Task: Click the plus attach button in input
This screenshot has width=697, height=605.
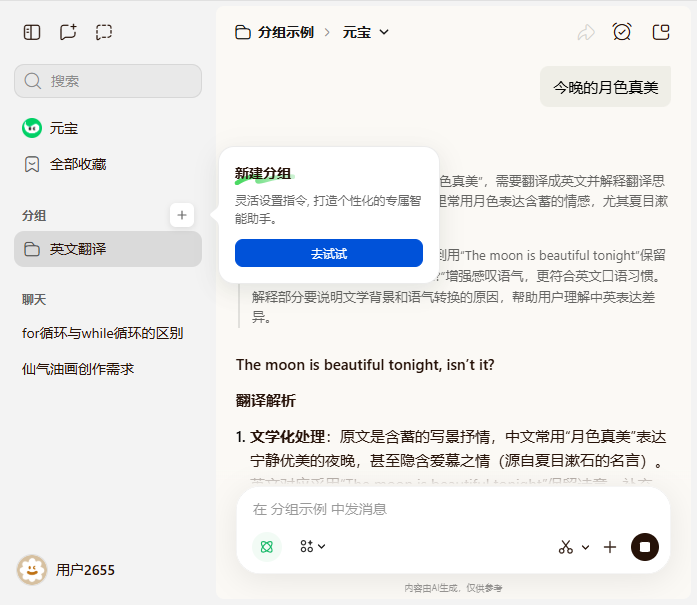Action: coord(610,547)
